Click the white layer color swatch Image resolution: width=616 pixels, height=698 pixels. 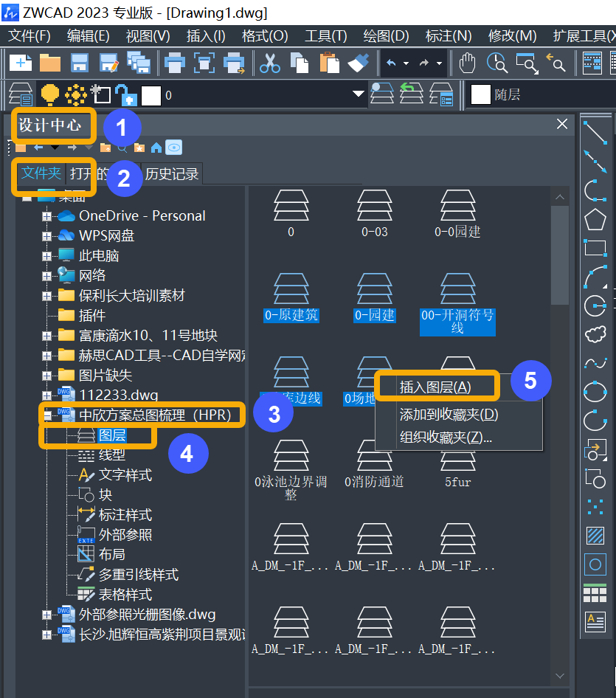(x=151, y=96)
